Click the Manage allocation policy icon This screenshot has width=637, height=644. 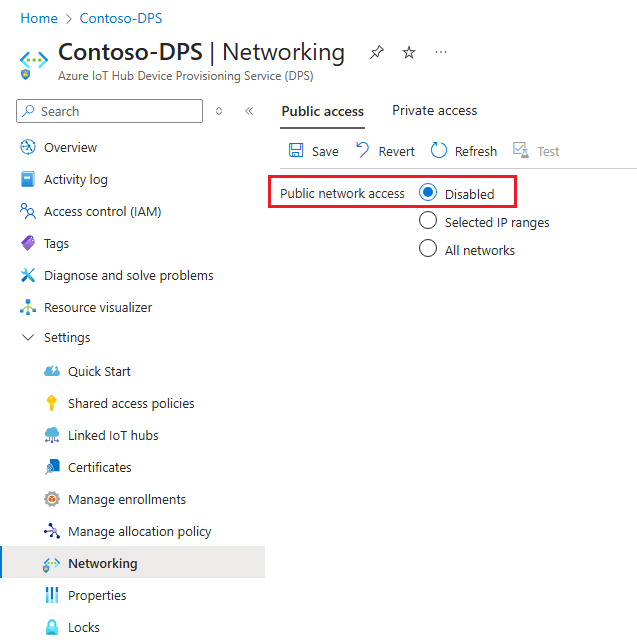pyautogui.click(x=52, y=531)
